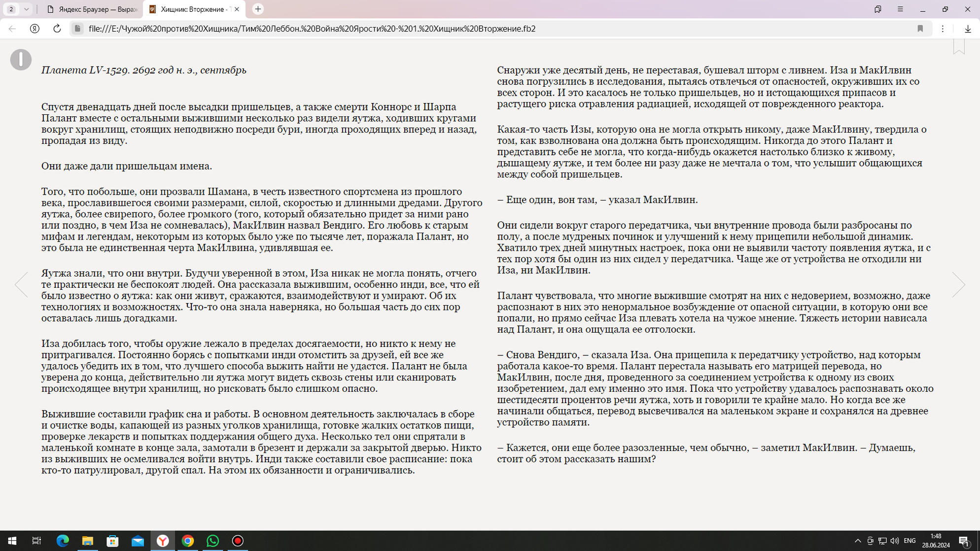Go to next page arrow

click(958, 284)
